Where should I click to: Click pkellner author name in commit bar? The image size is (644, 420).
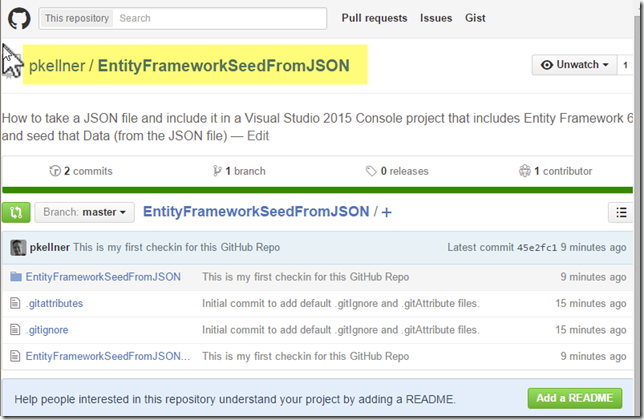tap(50, 247)
